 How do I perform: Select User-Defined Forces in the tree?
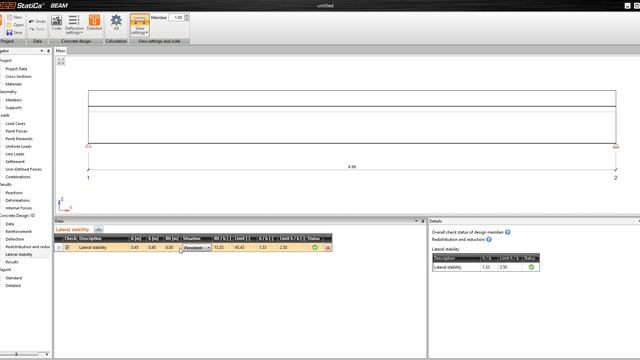tap(24, 169)
